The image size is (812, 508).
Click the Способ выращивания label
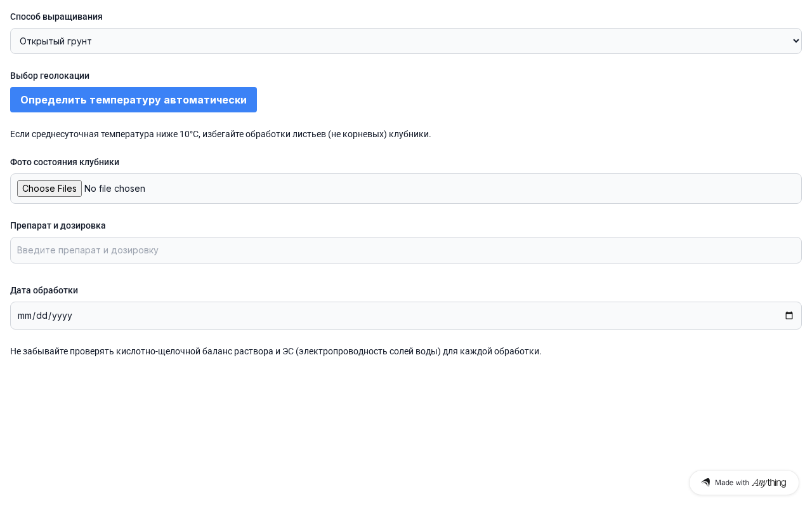pos(56,17)
